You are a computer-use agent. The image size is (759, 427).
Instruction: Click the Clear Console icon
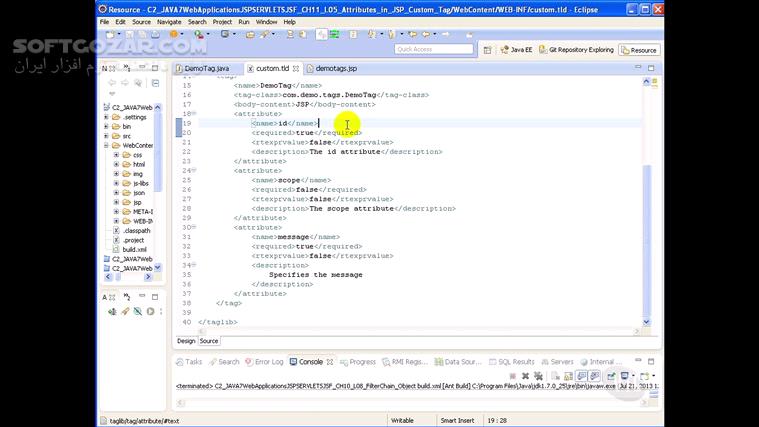pyautogui.click(x=555, y=376)
